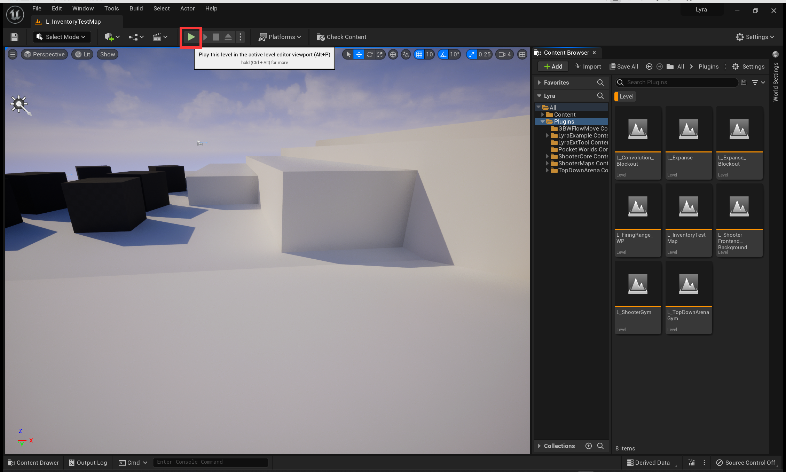Collapse the Lyra sources section

click(539, 96)
